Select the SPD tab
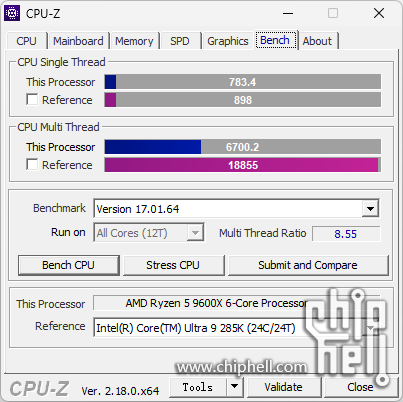Image resolution: width=403 pixels, height=402 pixels. click(x=180, y=41)
